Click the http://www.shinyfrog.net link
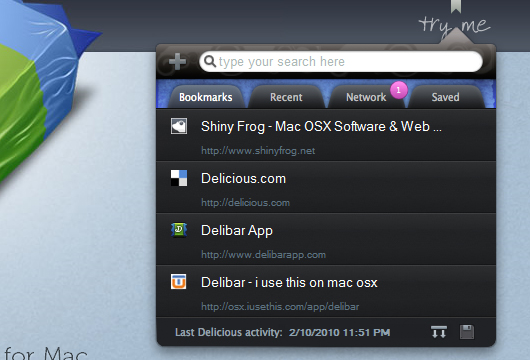The height and width of the screenshot is (360, 530). (258, 150)
